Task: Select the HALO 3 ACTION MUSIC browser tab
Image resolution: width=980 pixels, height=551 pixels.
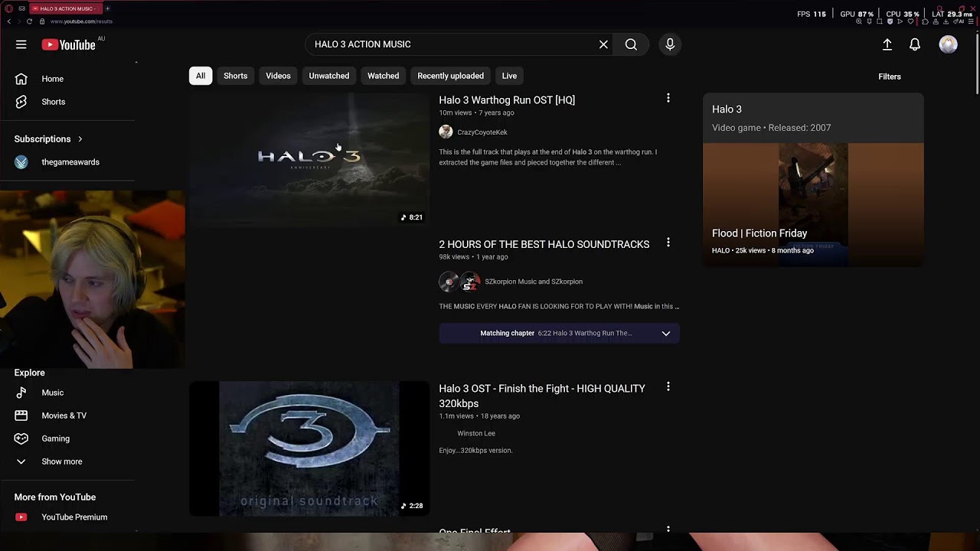Action: 66,8
